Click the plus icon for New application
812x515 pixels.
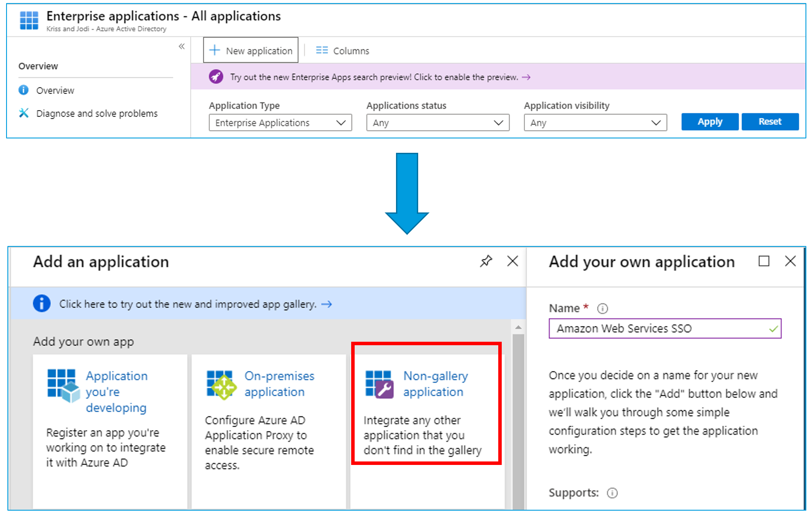pyautogui.click(x=215, y=50)
